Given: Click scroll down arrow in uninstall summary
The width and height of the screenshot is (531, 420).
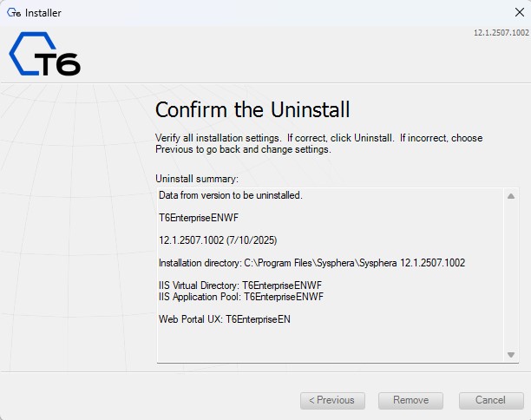Looking at the screenshot, I should click(511, 355).
